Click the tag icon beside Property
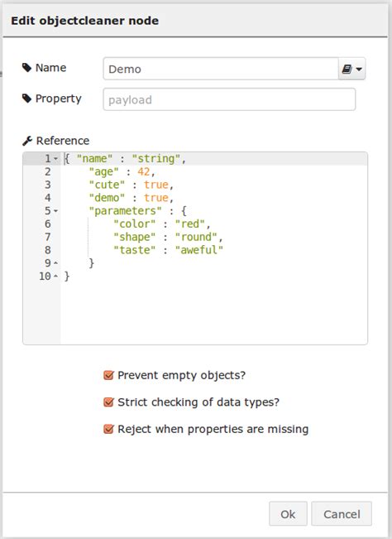 tap(26, 99)
